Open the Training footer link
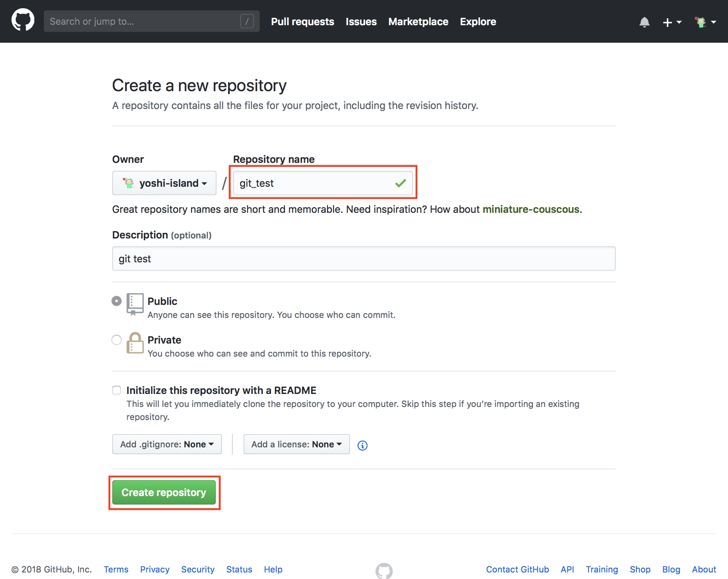Viewport: 728px width, 579px height. tap(602, 569)
